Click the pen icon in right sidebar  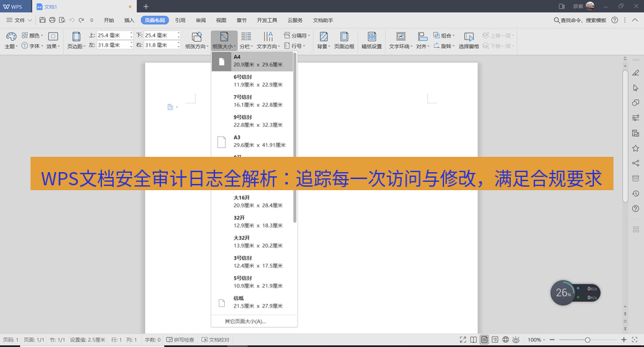(x=636, y=73)
